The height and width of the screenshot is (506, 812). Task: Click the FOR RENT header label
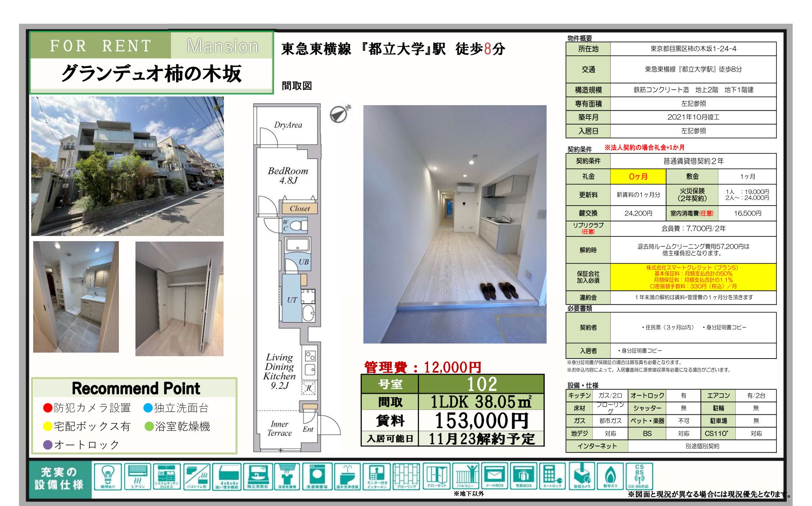101,46
